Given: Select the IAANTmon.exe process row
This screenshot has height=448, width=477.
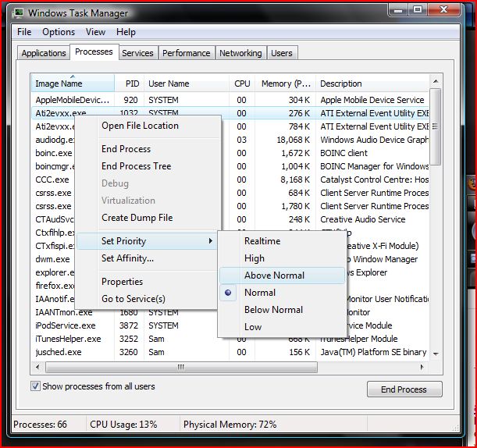Looking at the screenshot, I should (230, 312).
